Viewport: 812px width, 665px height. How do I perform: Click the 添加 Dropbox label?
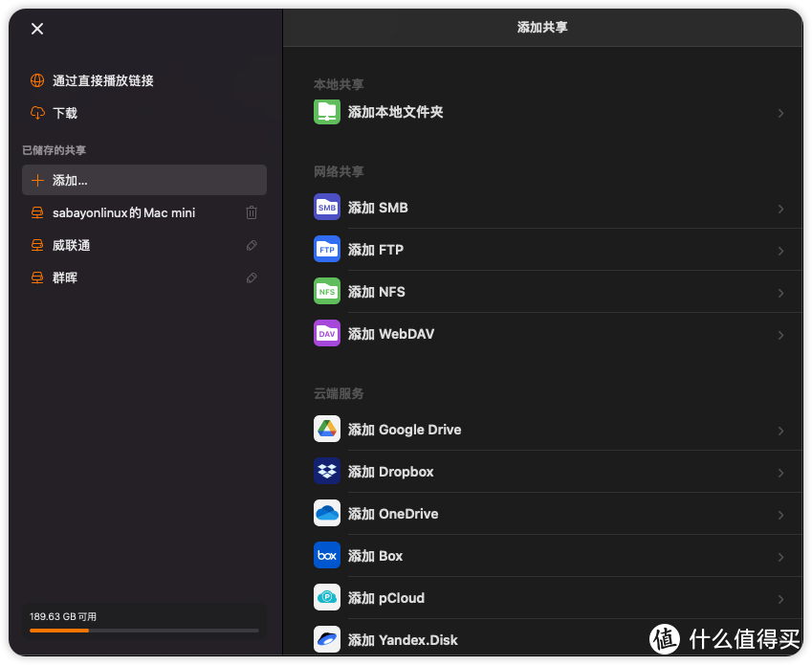390,472
